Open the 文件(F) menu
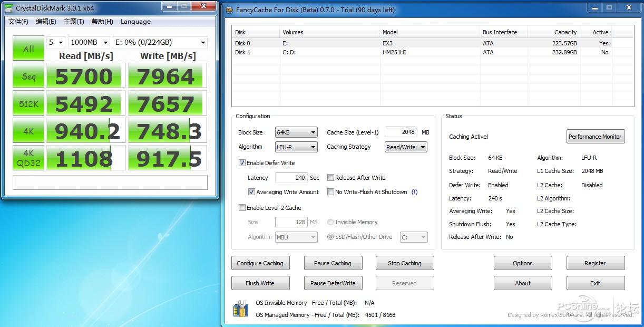 tap(18, 22)
